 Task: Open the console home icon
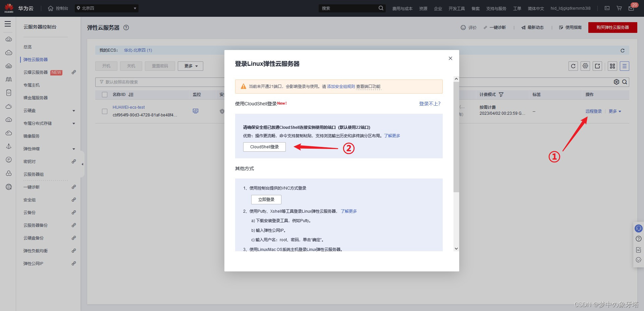pyautogui.click(x=51, y=8)
